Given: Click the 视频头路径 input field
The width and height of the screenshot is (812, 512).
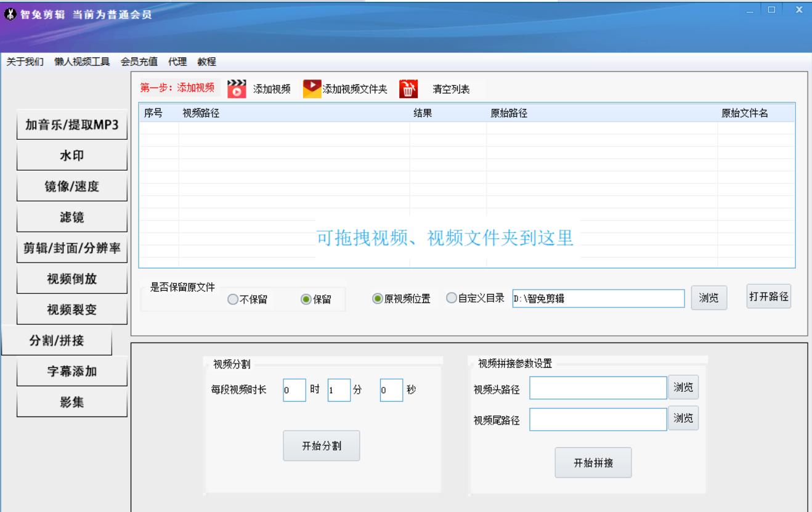Looking at the screenshot, I should click(598, 388).
